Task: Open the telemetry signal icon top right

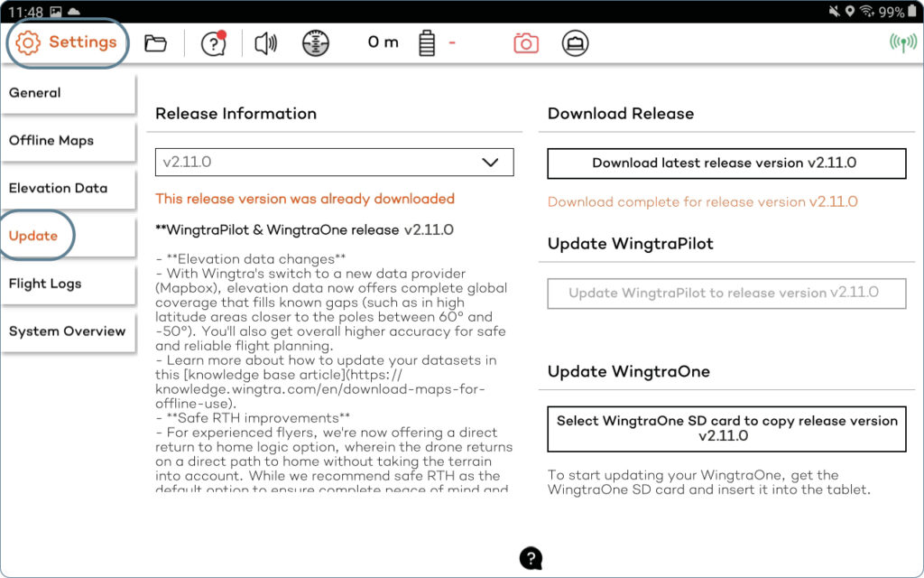Action: (902, 42)
